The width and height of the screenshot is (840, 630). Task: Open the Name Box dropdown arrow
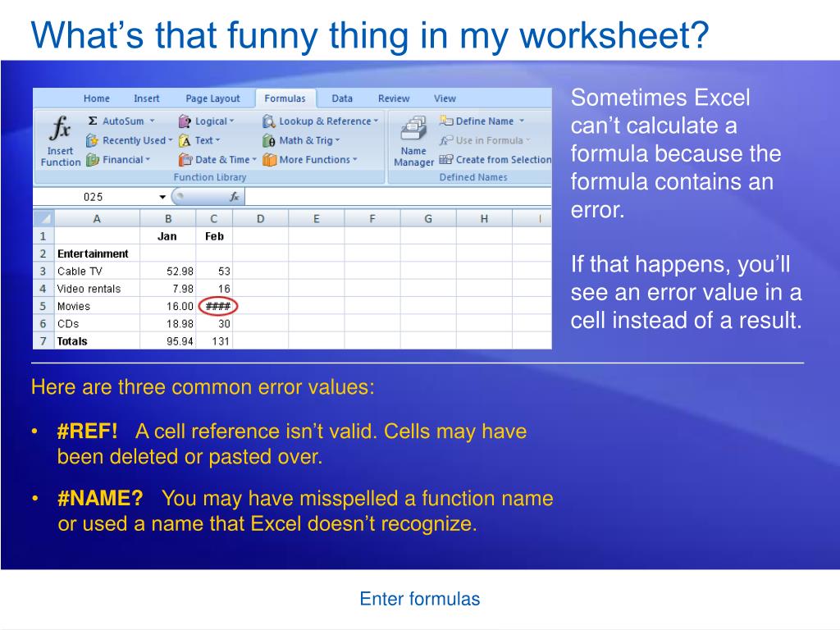tap(162, 197)
